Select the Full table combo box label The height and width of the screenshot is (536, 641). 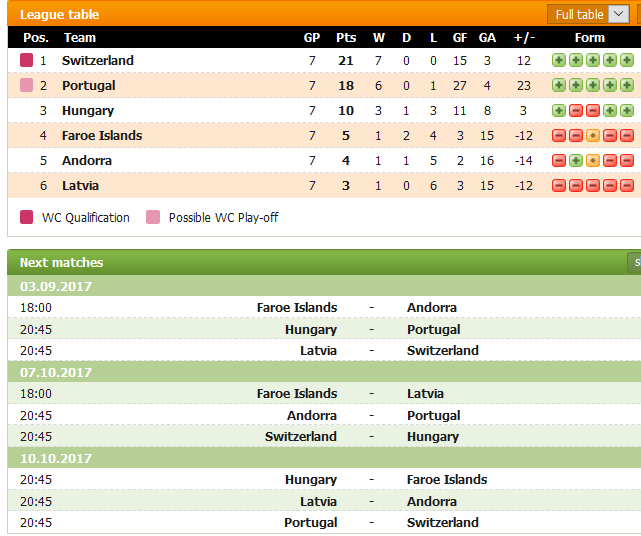click(579, 15)
